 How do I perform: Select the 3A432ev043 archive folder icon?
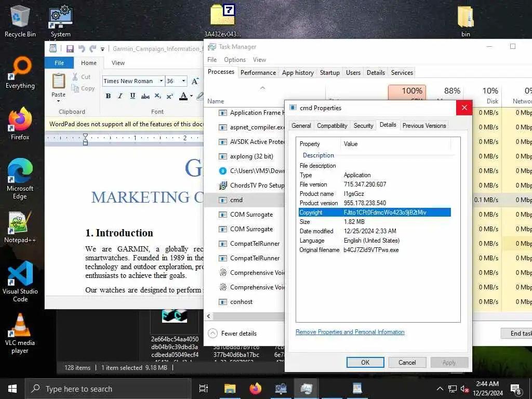point(222,20)
